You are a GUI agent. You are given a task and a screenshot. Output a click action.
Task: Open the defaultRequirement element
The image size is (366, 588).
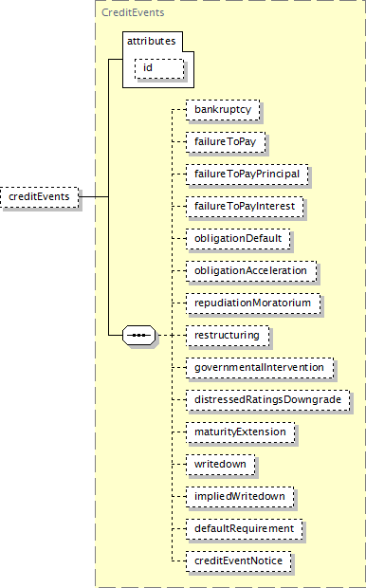pyautogui.click(x=245, y=529)
